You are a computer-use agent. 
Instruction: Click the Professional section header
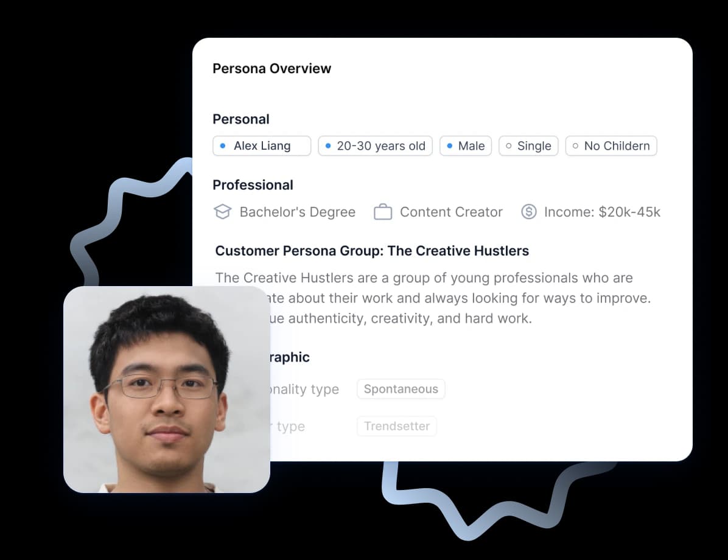pos(253,185)
